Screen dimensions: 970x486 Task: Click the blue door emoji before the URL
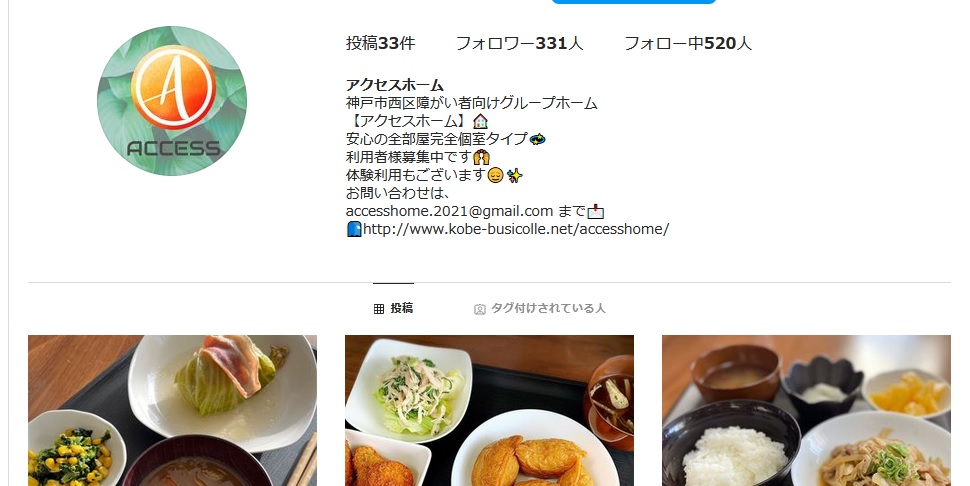coord(354,229)
